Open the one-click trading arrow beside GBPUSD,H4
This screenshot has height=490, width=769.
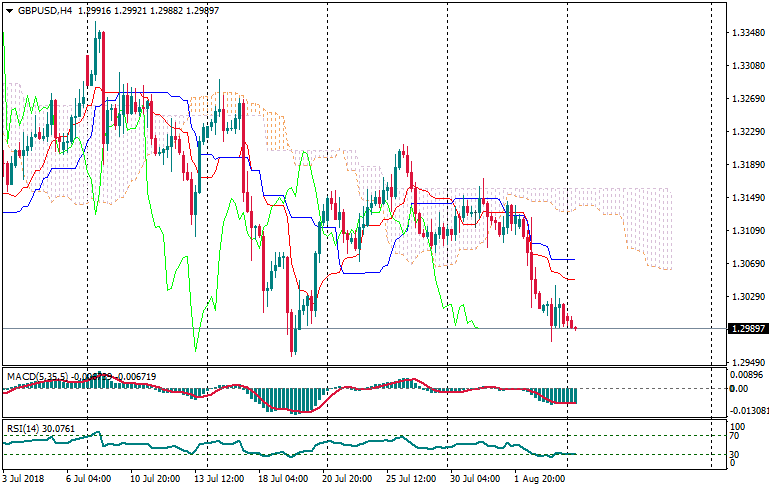pos(9,11)
